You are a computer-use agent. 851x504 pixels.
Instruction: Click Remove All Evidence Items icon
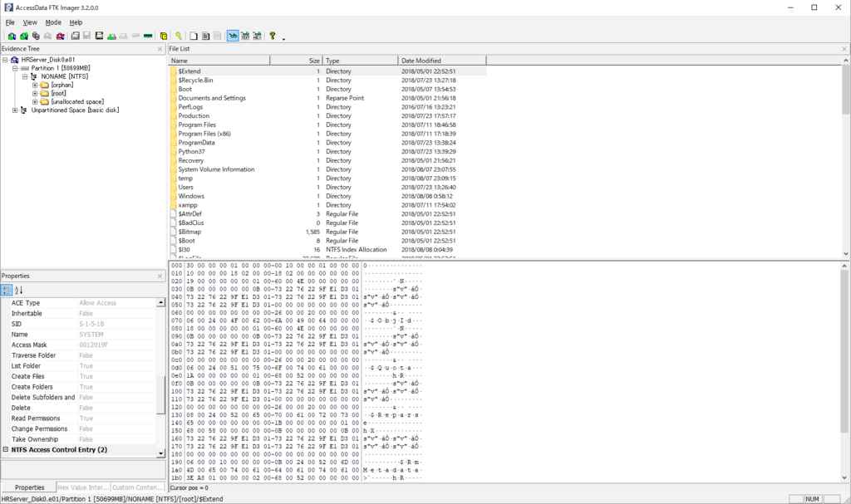[x=60, y=36]
